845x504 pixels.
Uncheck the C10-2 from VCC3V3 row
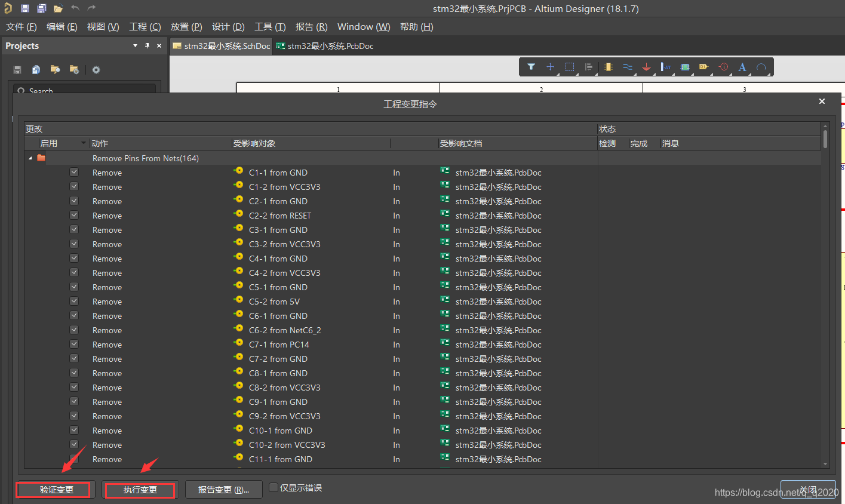(74, 444)
